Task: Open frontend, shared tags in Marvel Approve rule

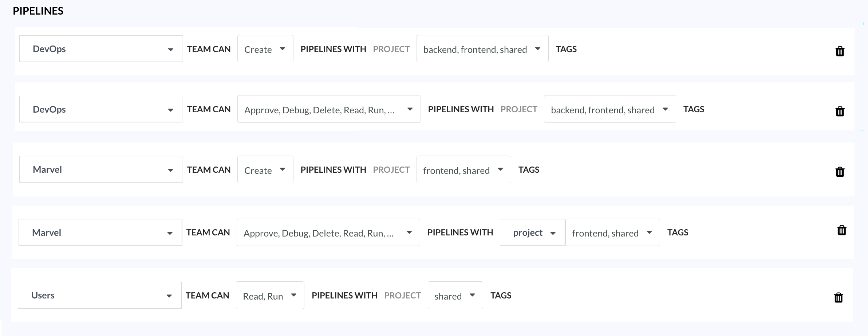Action: point(612,233)
